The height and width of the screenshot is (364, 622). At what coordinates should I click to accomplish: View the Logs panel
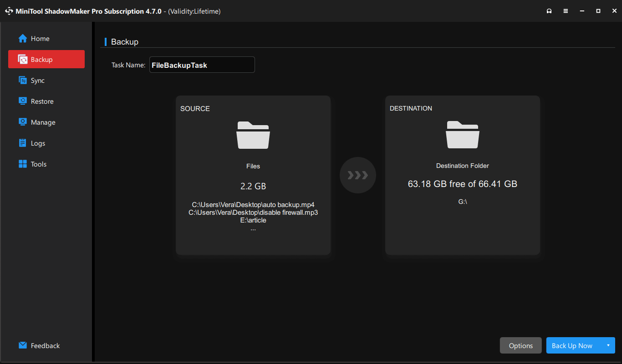click(38, 143)
